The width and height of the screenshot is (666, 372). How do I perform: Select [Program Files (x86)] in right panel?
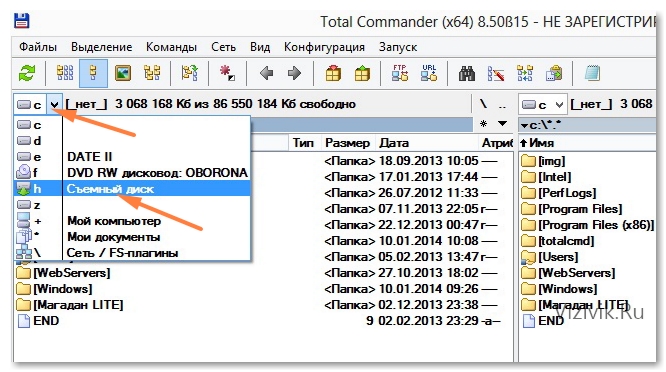(587, 225)
